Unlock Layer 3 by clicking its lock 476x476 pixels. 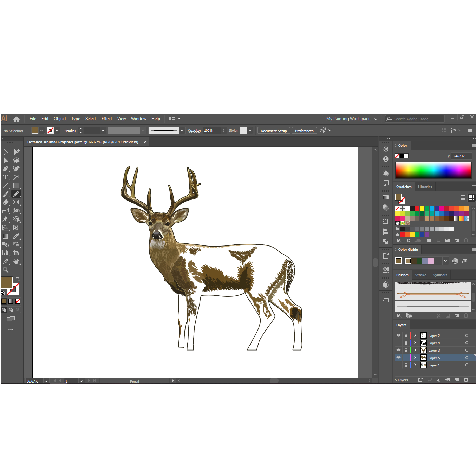coord(406,350)
